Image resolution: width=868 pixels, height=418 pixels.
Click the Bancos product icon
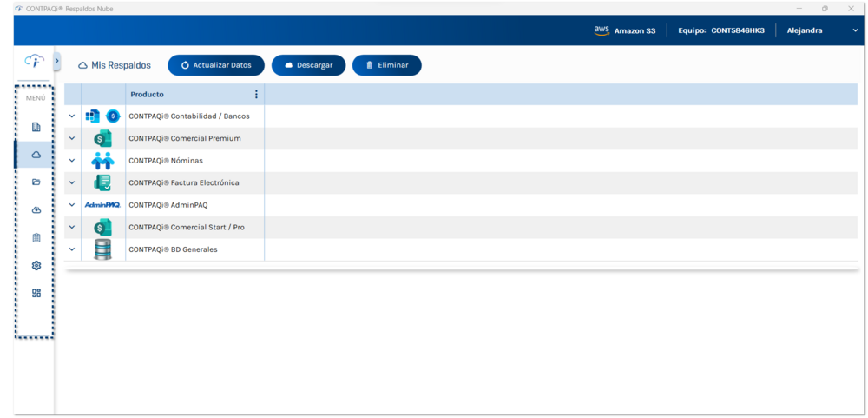pyautogui.click(x=113, y=116)
